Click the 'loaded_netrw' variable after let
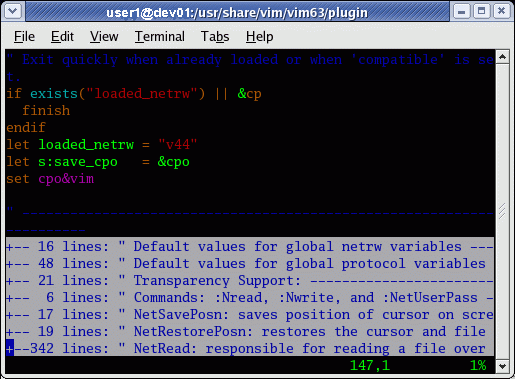 tap(86, 145)
